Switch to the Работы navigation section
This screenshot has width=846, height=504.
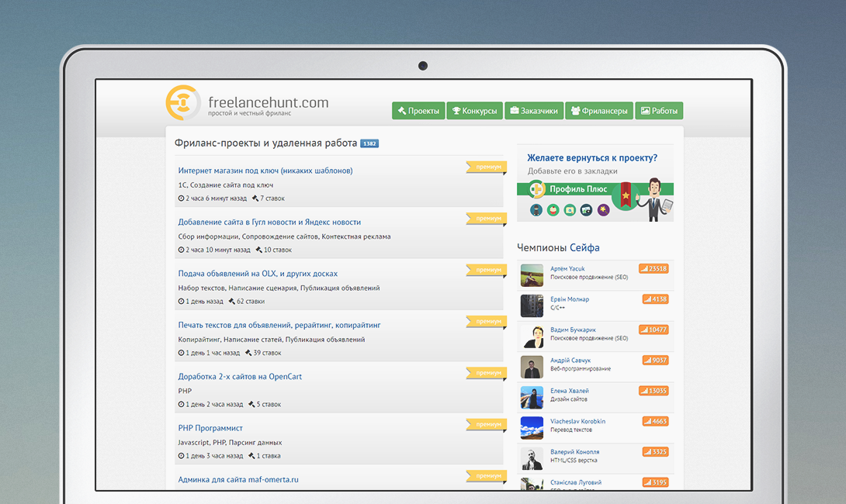659,111
